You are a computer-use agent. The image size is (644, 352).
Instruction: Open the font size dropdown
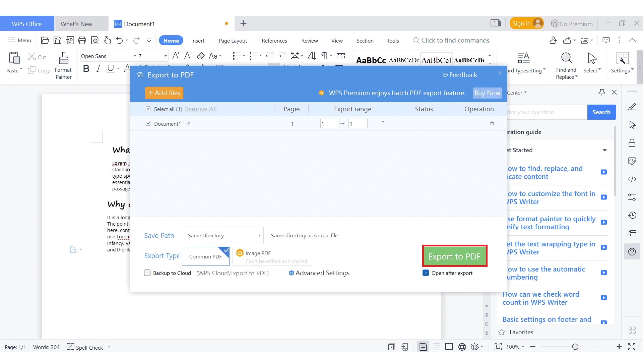166,56
